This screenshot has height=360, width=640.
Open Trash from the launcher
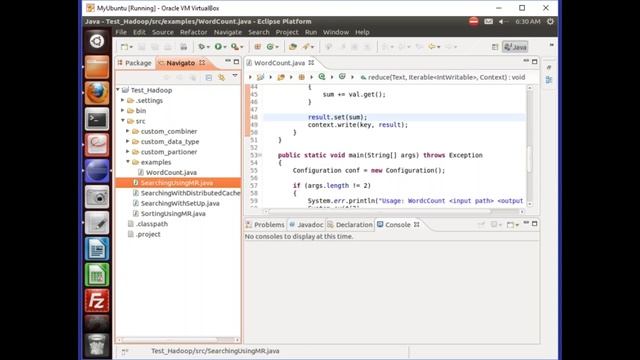coord(97,345)
